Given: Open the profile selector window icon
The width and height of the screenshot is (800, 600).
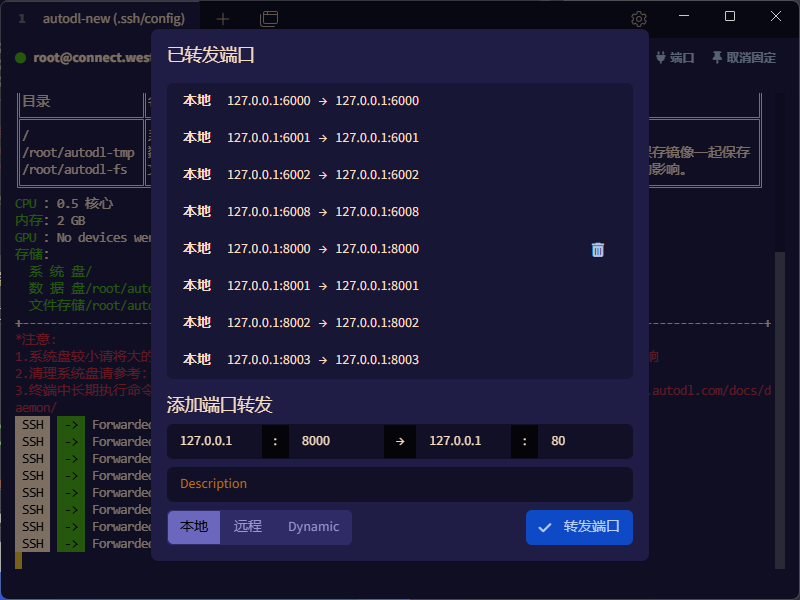Looking at the screenshot, I should tap(268, 19).
